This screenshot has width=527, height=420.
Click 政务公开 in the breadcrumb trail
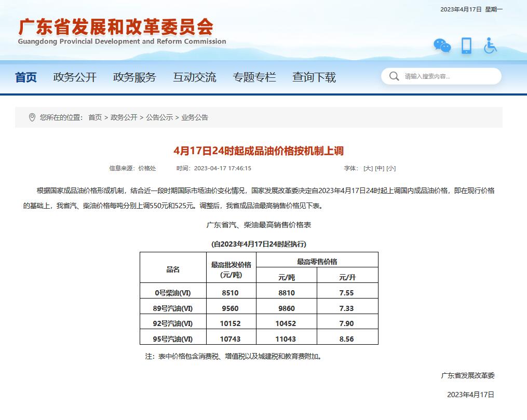point(124,117)
